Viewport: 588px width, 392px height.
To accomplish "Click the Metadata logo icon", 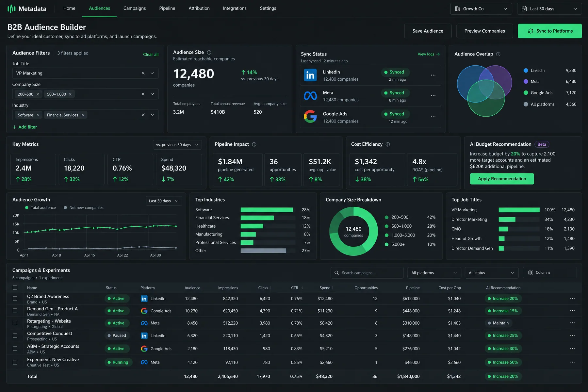I will 11,8.
